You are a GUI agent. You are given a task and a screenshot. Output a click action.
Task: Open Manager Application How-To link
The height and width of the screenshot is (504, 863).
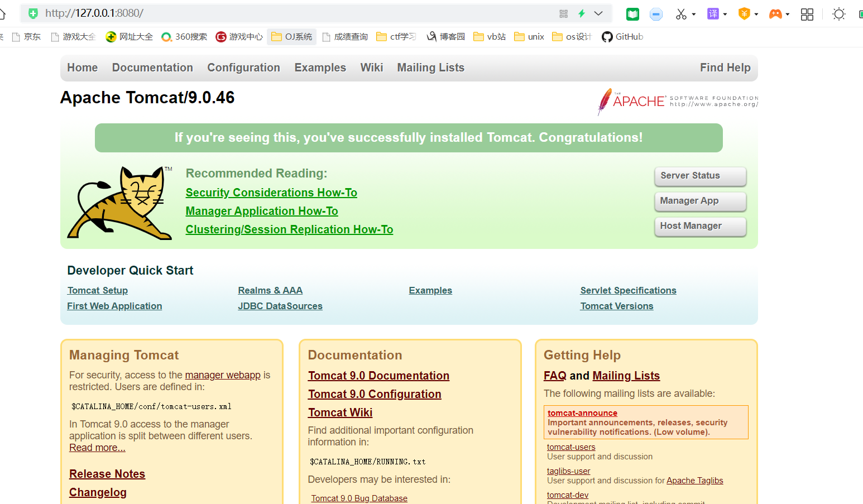click(262, 211)
